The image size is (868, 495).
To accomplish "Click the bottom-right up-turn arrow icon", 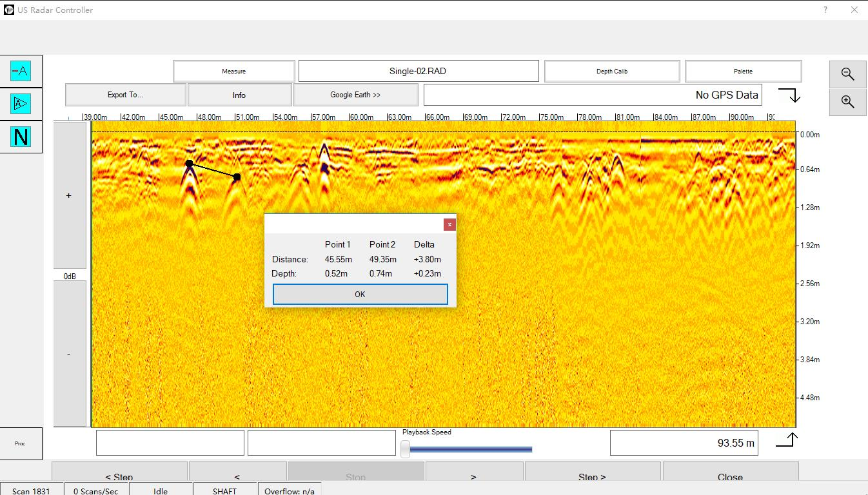I will (787, 440).
